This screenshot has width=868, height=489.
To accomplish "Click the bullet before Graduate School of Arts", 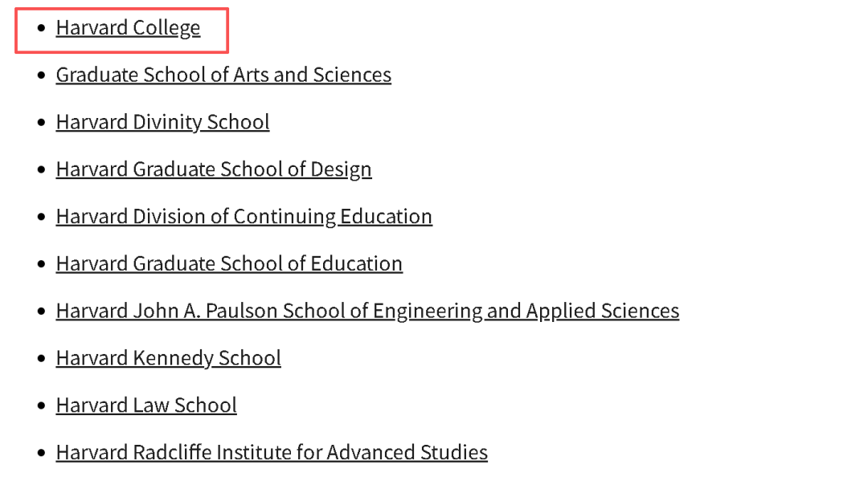I will coord(42,75).
